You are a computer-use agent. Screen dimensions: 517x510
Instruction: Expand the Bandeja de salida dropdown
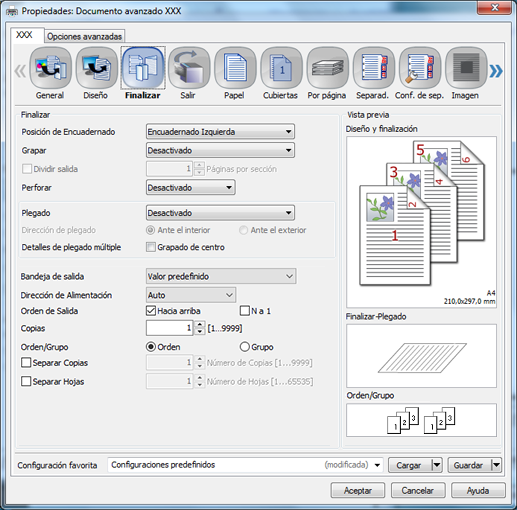click(x=221, y=276)
